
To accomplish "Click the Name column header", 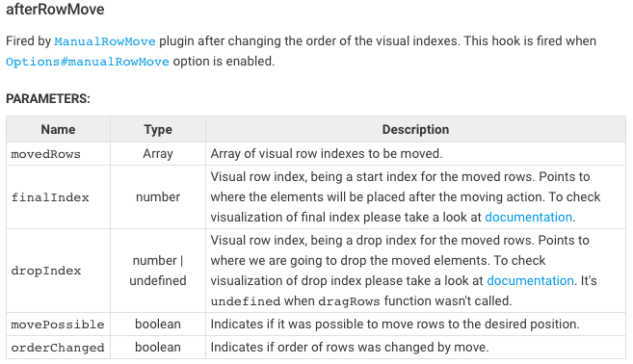I will coord(58,130).
